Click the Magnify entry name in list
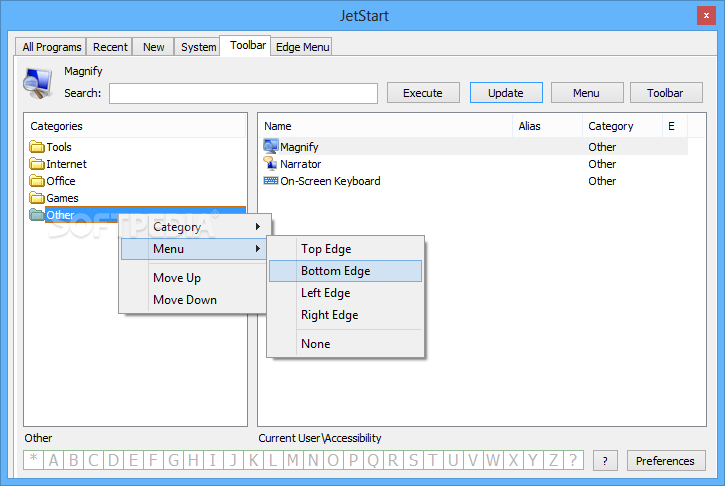Viewport: 725px width, 486px height. point(299,147)
